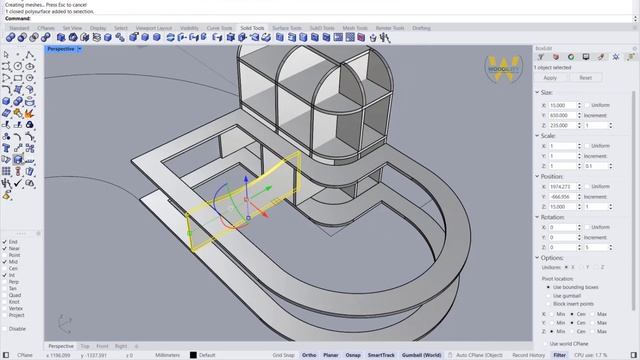Select the Fillet curves tool
640x360 pixels.
[6, 89]
